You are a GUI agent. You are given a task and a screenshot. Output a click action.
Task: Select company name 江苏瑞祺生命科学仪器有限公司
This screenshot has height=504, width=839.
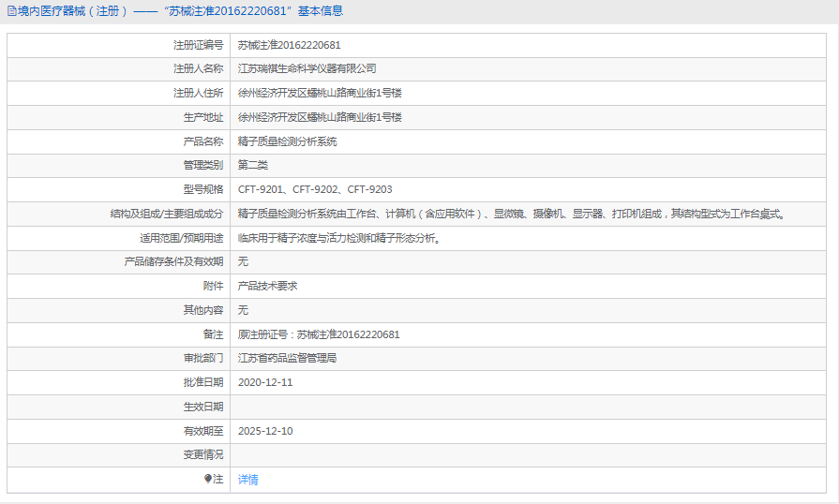tap(307, 68)
